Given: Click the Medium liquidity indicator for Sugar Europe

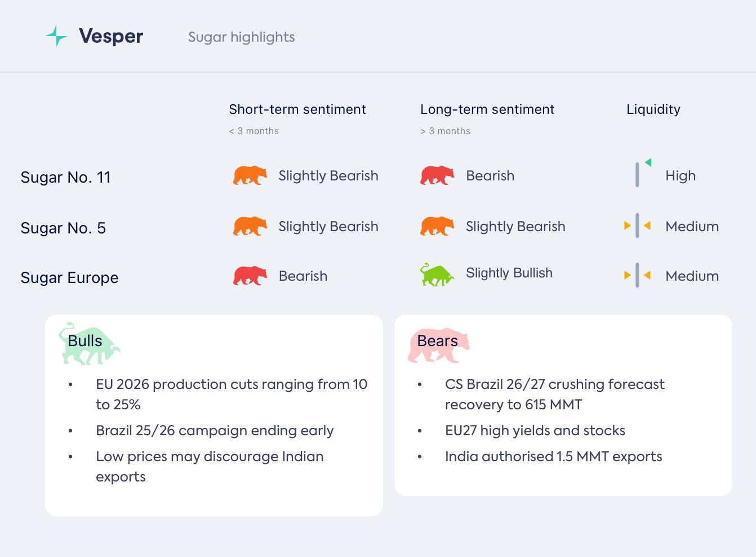Looking at the screenshot, I should (x=637, y=276).
